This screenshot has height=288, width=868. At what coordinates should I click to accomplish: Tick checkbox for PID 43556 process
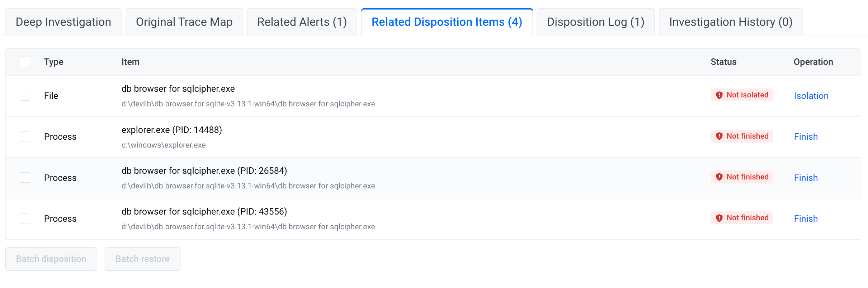25,219
